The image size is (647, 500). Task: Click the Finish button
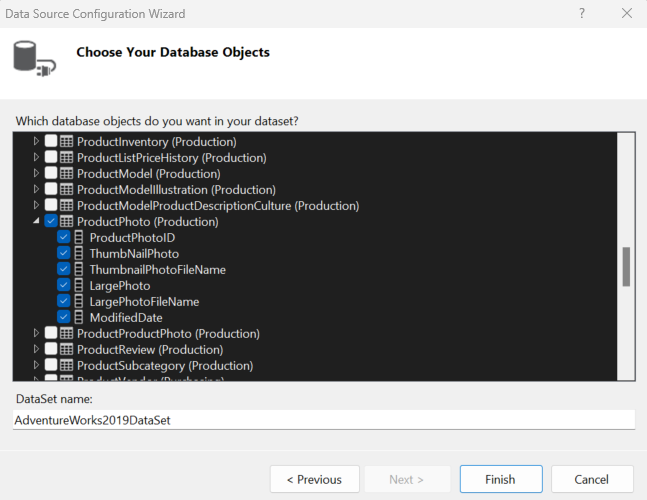(x=500, y=479)
